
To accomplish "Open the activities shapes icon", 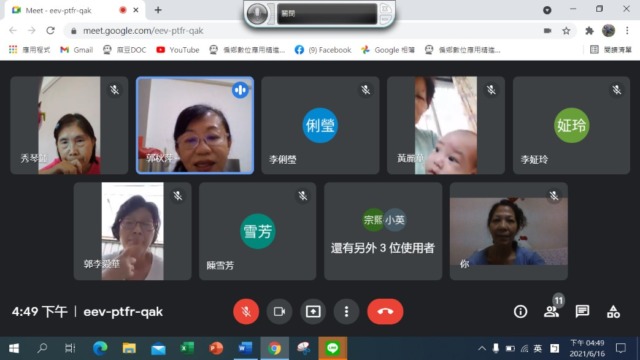I will [613, 312].
